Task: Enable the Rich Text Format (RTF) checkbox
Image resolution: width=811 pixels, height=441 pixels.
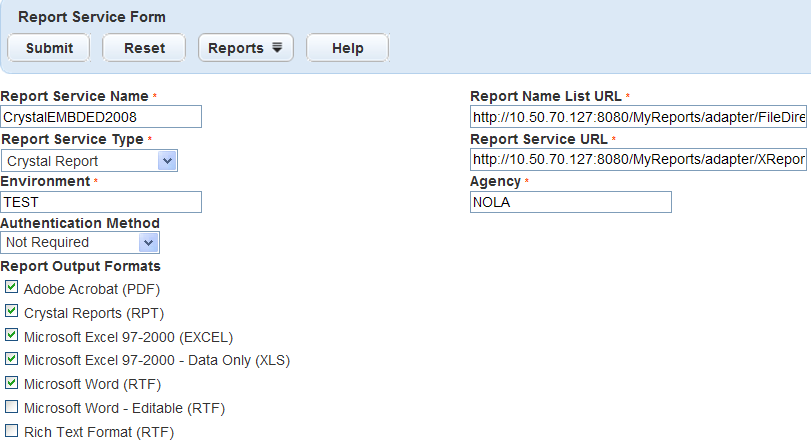Action: (x=11, y=431)
